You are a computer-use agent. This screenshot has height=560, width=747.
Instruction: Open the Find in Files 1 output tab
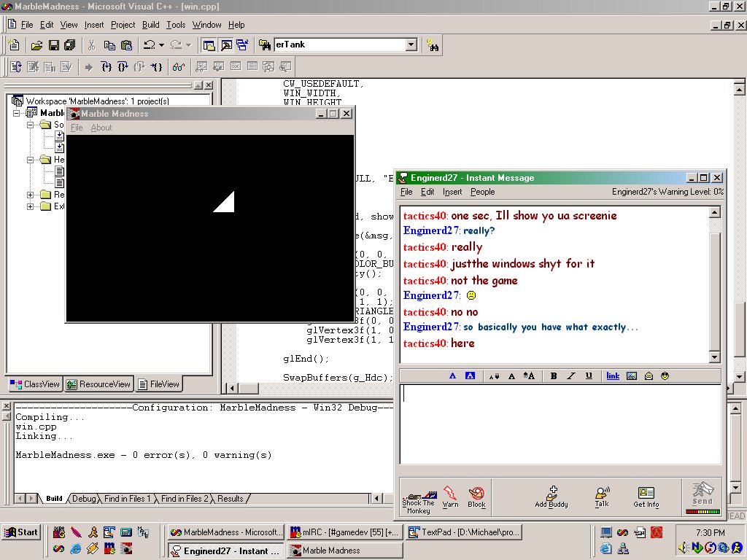[127, 499]
